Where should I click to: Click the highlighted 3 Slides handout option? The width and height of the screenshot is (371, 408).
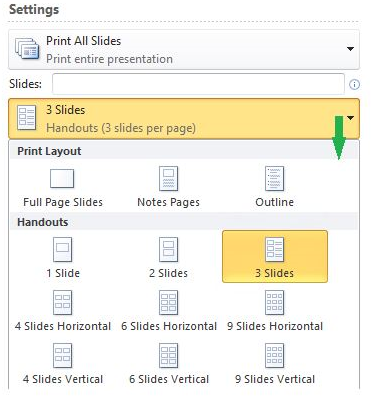[275, 256]
